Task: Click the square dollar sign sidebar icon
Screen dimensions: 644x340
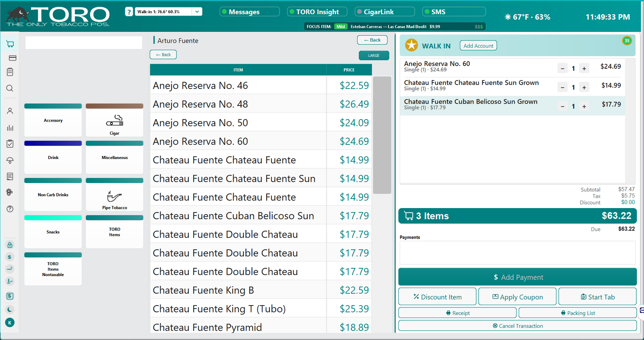Action: click(x=10, y=296)
